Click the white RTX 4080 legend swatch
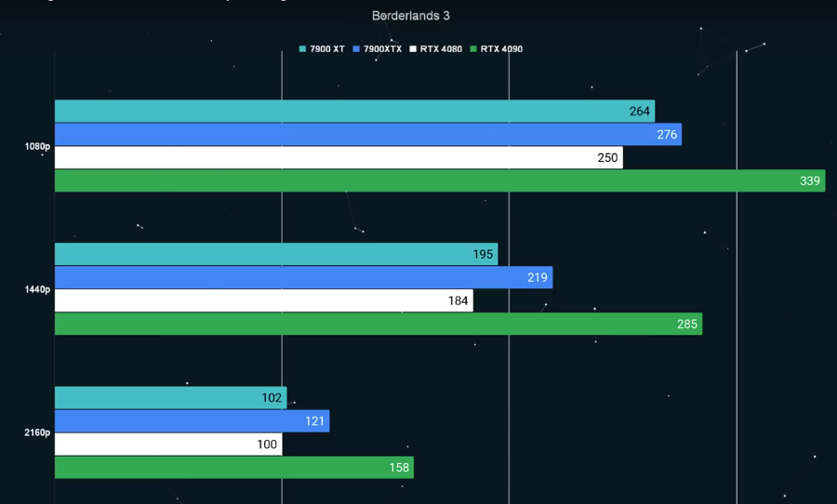The height and width of the screenshot is (504, 837). 413,49
